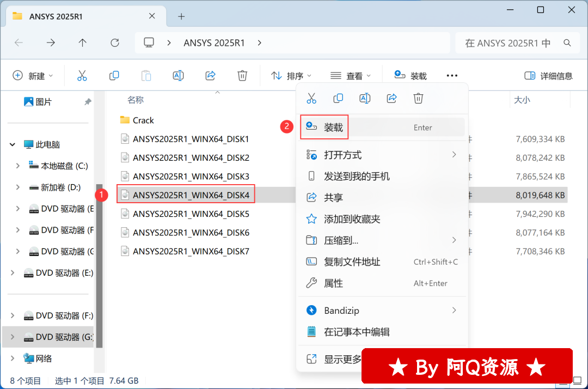Go back with the back arrow
This screenshot has width=588, height=389.
(19, 42)
